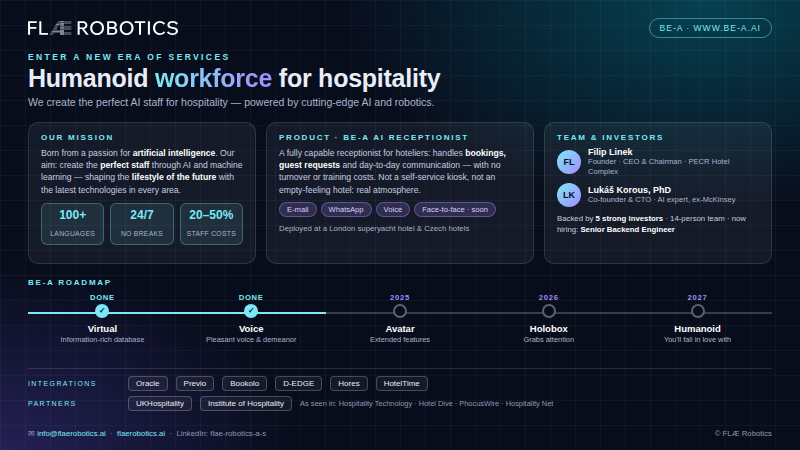Click the Lukáš Korous, PhD name

629,189
